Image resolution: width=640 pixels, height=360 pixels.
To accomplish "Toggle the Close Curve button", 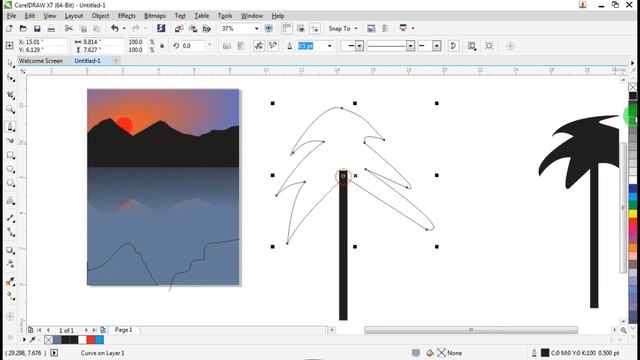I will pos(453,46).
